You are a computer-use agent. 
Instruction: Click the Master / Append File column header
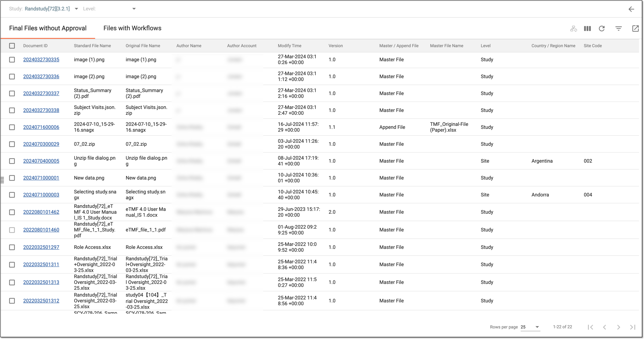pos(399,46)
